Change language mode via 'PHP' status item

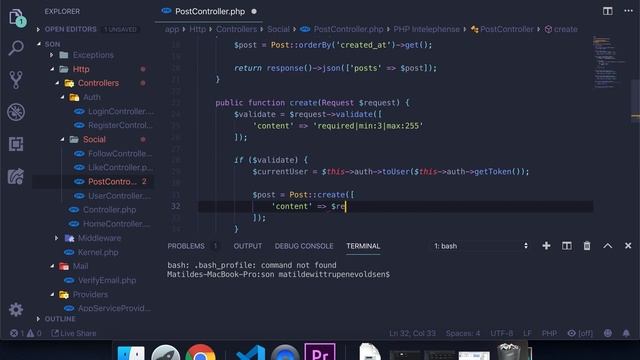click(549, 333)
